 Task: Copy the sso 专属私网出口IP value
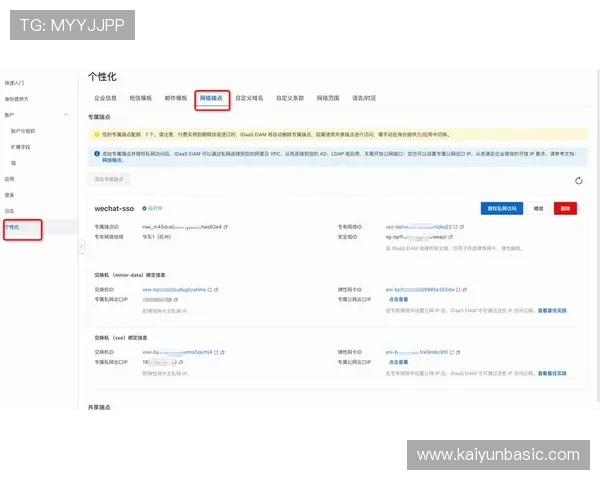pyautogui.click(x=181, y=362)
